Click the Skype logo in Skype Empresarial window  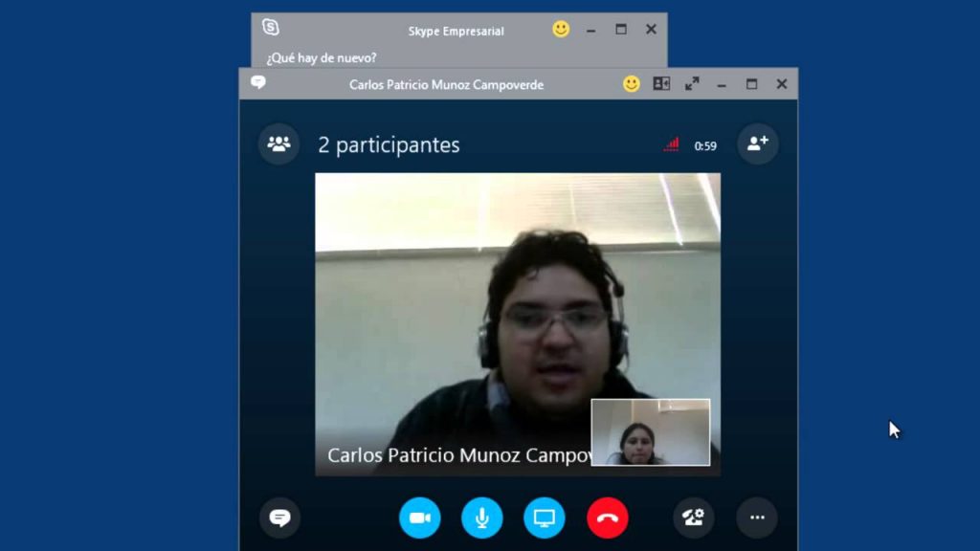(271, 27)
